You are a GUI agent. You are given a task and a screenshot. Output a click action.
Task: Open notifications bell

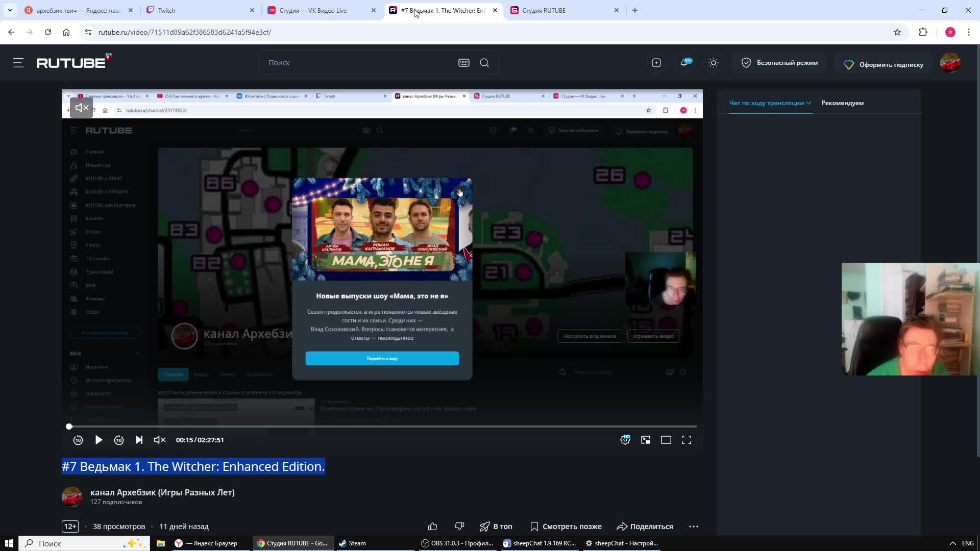point(684,63)
